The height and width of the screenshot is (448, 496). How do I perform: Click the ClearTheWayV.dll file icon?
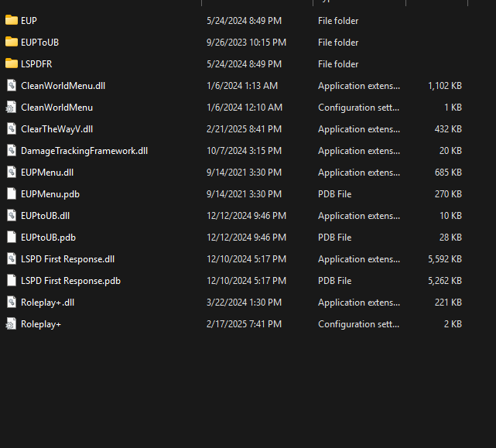[11, 128]
